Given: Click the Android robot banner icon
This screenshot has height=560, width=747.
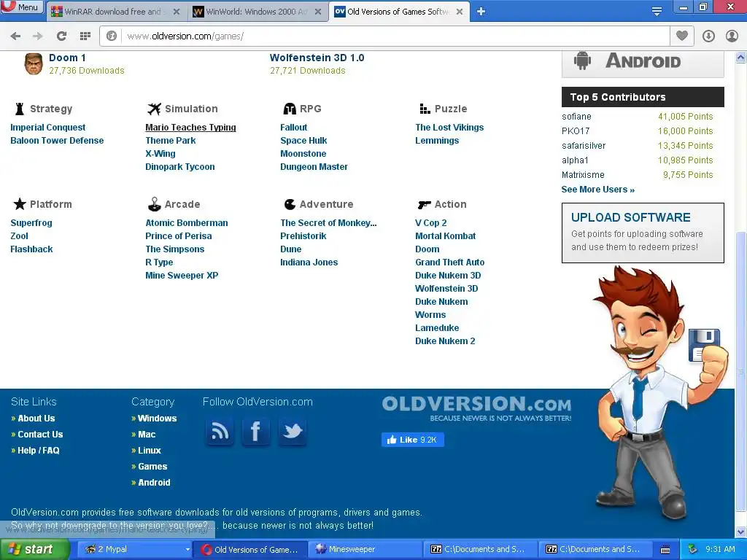Looking at the screenshot, I should (x=582, y=61).
